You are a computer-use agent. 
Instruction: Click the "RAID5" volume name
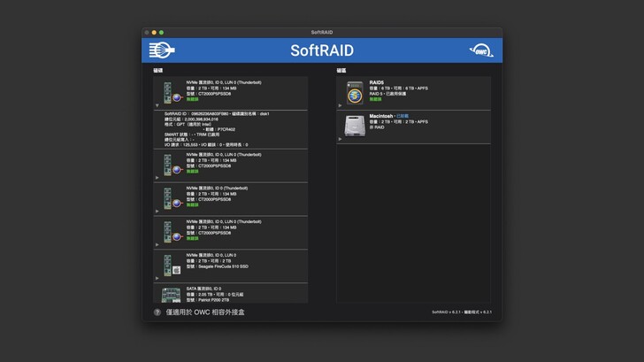point(377,82)
